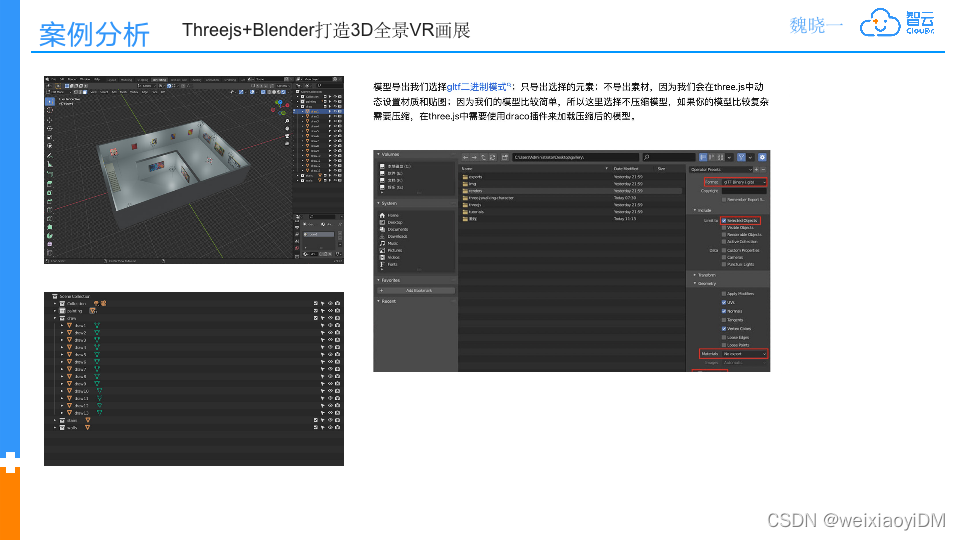The height and width of the screenshot is (540, 960).
Task: Enable Punctual Lights export checkbox
Action: tap(724, 264)
